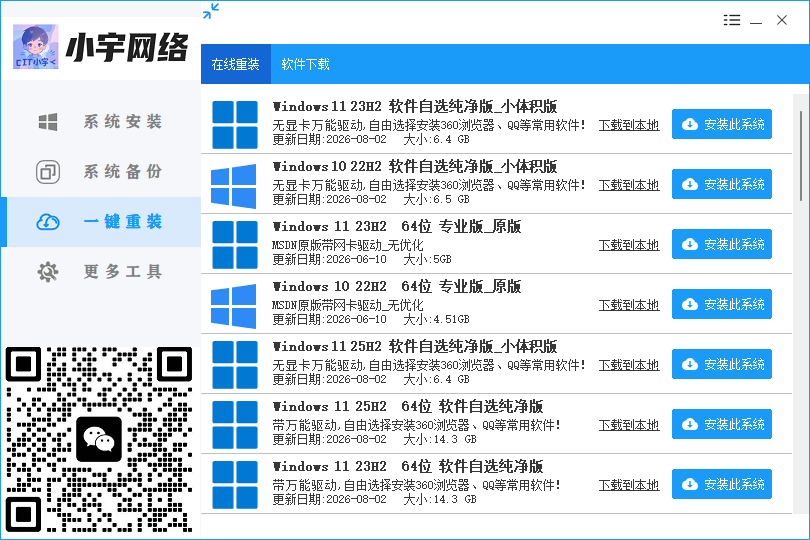This screenshot has height=540, width=810.
Task: 下载到本地 for Windows 11 23H2 64位 软件自选纯净版
Action: click(629, 485)
